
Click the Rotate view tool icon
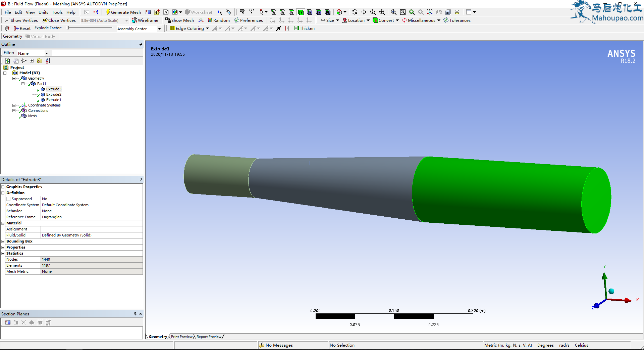355,12
